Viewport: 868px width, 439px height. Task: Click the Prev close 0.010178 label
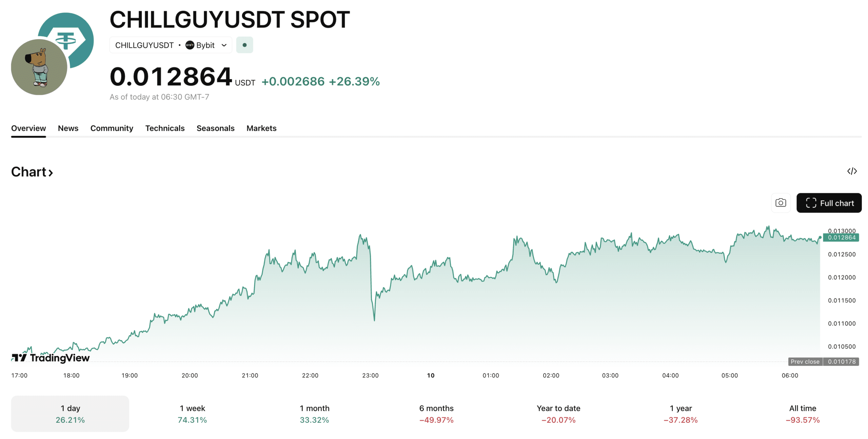(823, 361)
